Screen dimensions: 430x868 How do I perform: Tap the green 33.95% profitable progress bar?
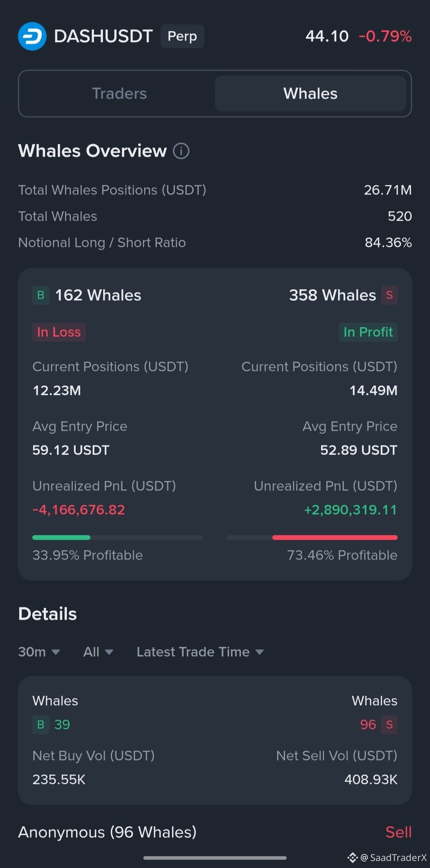click(61, 537)
